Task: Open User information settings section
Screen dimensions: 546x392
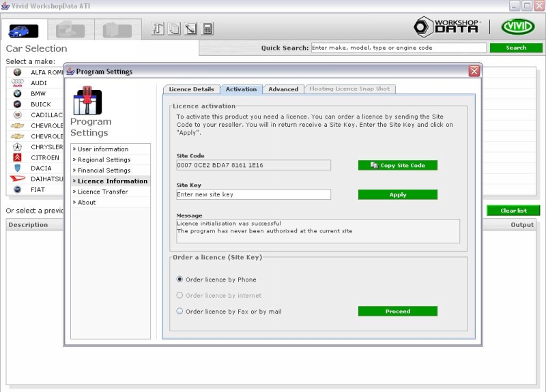Action: click(103, 149)
